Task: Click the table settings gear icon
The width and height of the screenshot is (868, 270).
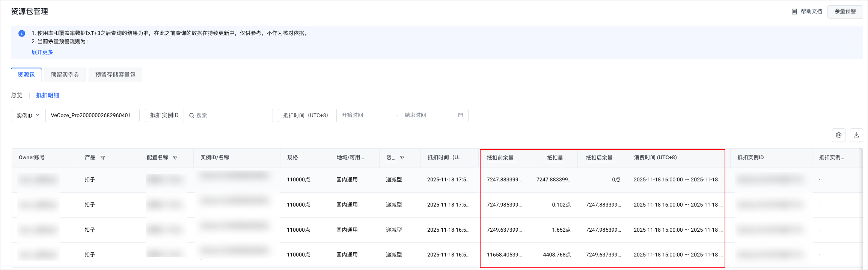Action: pyautogui.click(x=838, y=135)
